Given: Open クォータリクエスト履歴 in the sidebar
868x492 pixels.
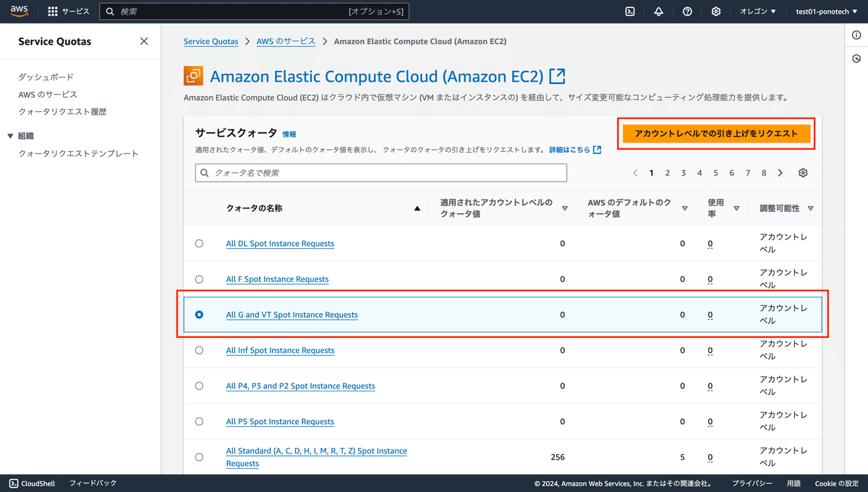Looking at the screenshot, I should tap(62, 111).
